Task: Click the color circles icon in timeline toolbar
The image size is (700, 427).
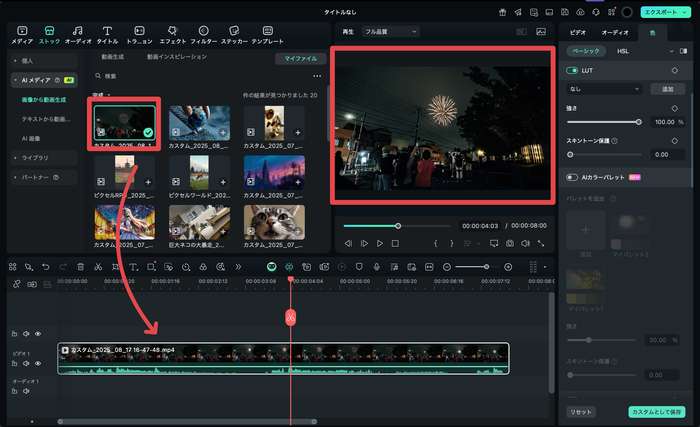Action: (x=203, y=267)
